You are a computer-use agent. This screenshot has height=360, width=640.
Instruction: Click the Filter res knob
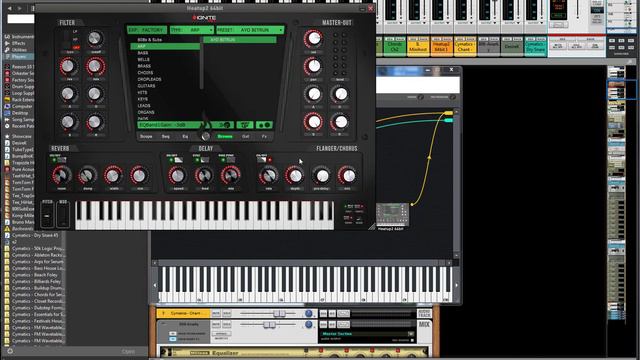(68, 66)
